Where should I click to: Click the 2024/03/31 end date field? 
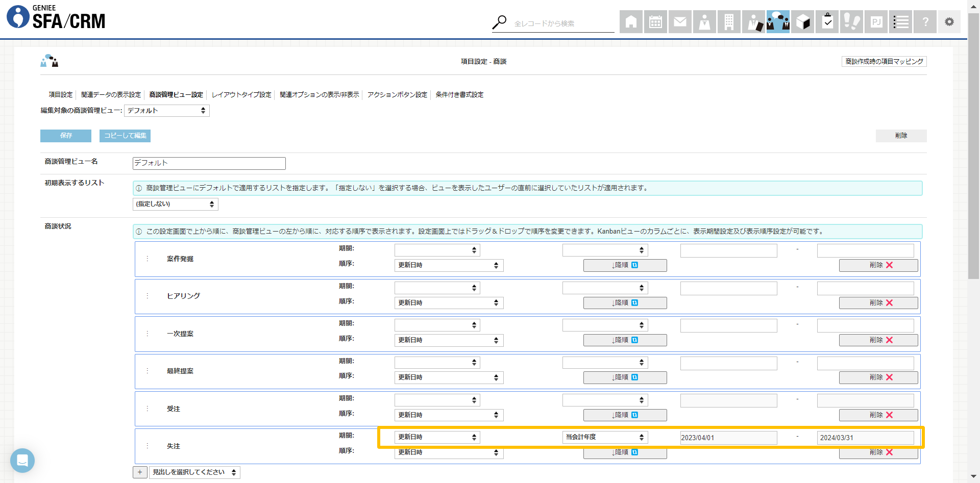tap(865, 438)
